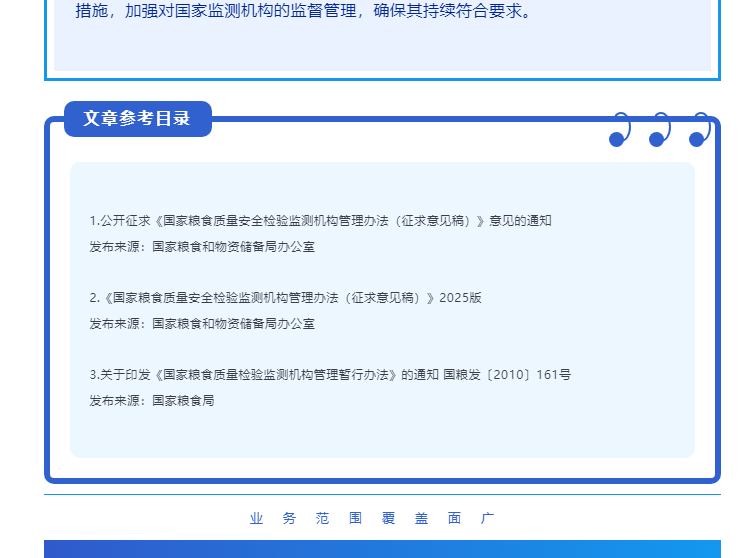Click the 广 character in the bottom heading
This screenshot has width=754, height=558.
point(487,518)
